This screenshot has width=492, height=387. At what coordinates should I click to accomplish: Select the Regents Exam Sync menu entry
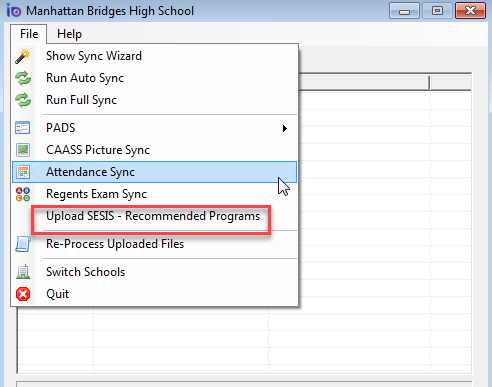pyautogui.click(x=154, y=194)
